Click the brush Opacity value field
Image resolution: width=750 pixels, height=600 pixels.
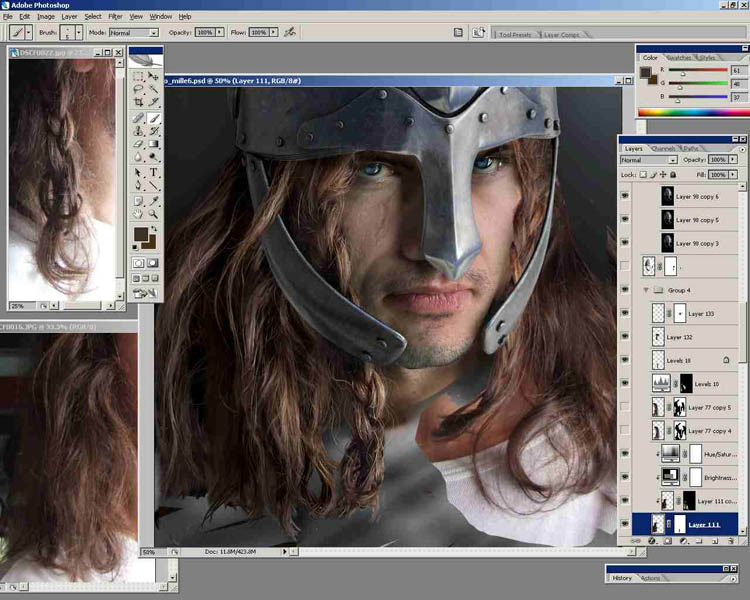pyautogui.click(x=204, y=33)
